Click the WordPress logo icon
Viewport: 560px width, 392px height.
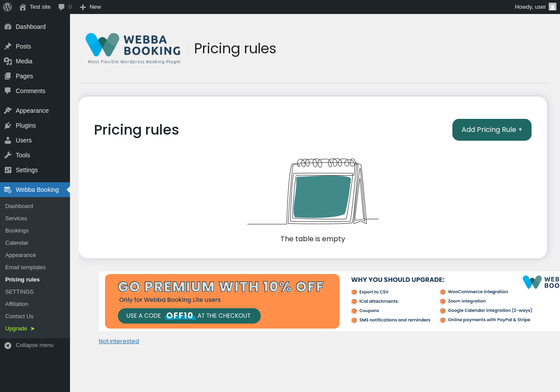pyautogui.click(x=7, y=7)
